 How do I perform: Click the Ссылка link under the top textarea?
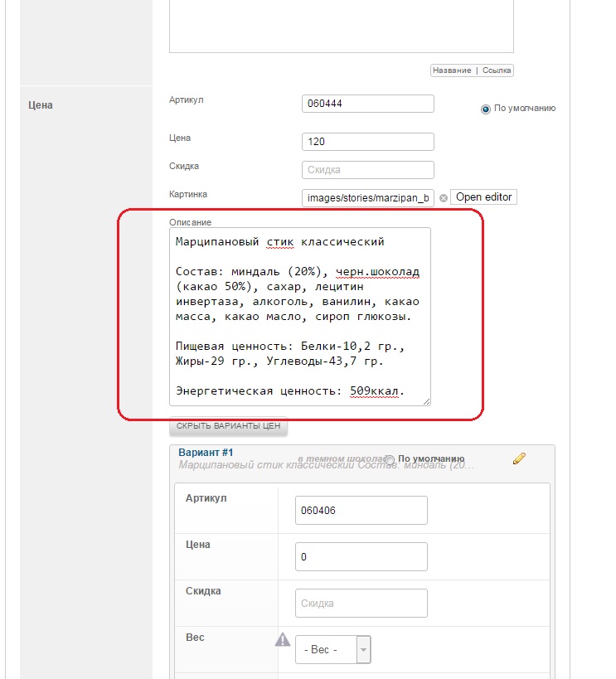click(x=497, y=70)
